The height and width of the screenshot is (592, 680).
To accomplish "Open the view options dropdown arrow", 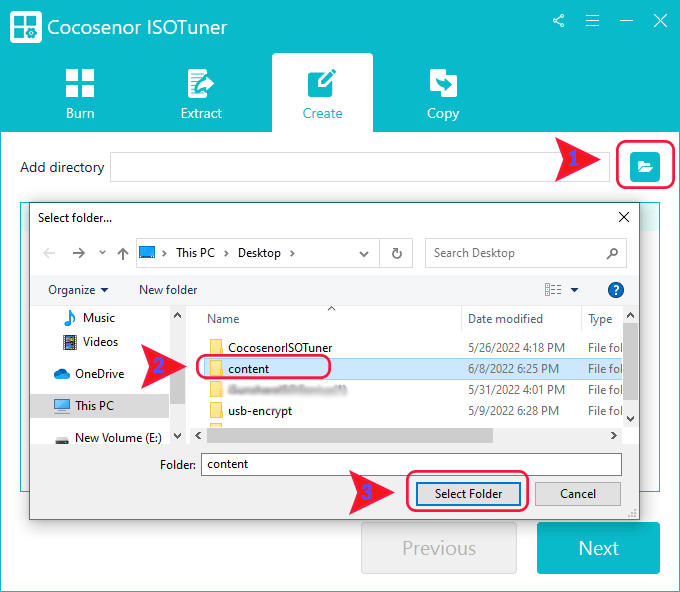I will (x=574, y=290).
